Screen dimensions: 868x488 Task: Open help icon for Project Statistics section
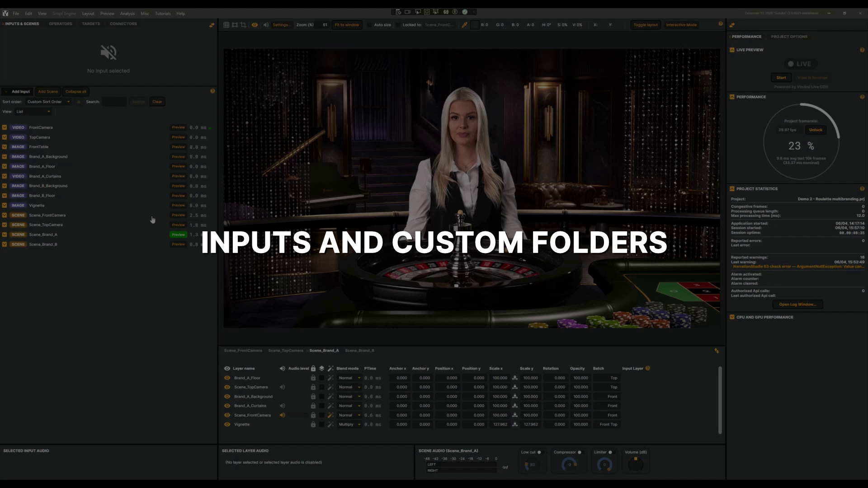(x=862, y=189)
